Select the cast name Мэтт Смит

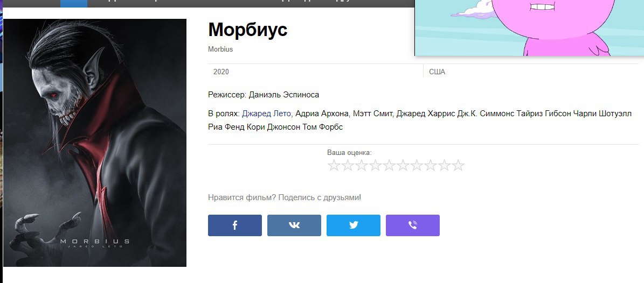pyautogui.click(x=372, y=114)
